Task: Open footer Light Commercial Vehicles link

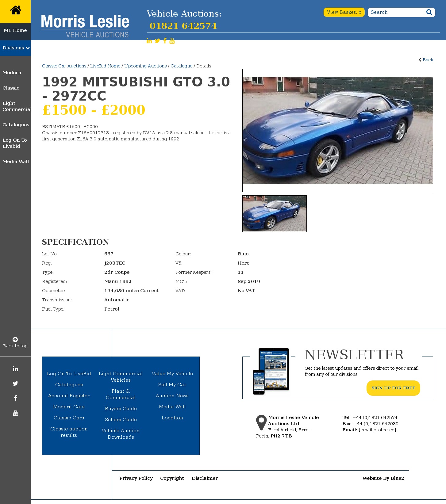Action: point(121,377)
